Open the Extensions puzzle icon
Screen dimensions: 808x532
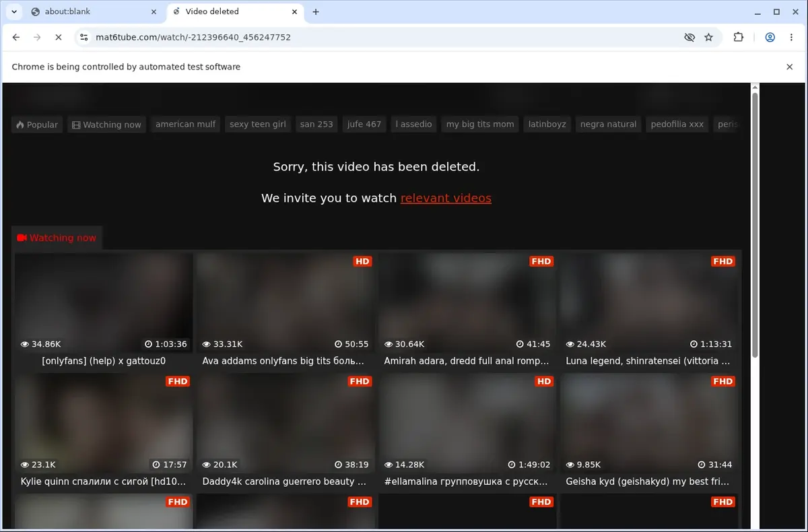click(739, 38)
